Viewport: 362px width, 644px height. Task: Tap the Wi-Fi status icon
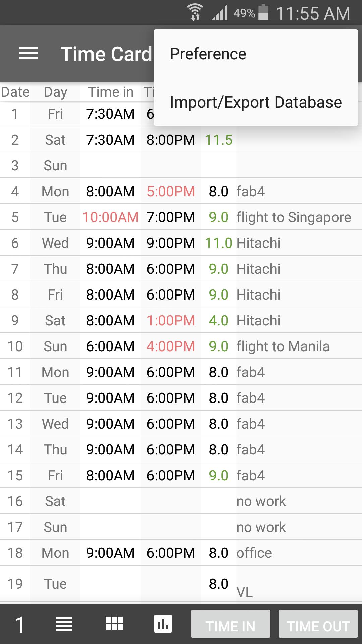point(195,13)
